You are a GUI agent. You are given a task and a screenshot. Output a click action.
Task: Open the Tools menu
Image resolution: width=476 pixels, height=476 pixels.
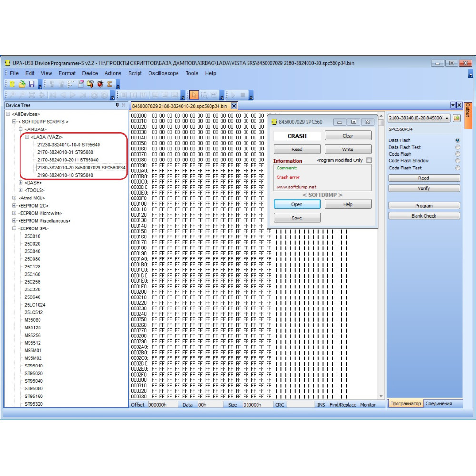pos(191,73)
